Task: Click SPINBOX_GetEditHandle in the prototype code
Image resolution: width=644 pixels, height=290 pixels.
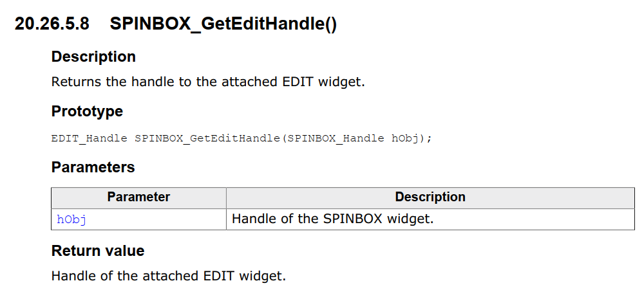Action: tap(207, 138)
